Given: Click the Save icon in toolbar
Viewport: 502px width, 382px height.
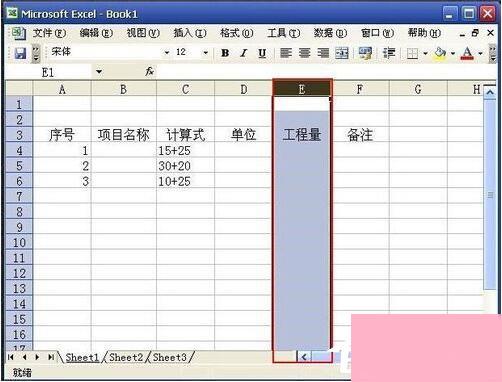Looking at the screenshot, I should [x=20, y=53].
